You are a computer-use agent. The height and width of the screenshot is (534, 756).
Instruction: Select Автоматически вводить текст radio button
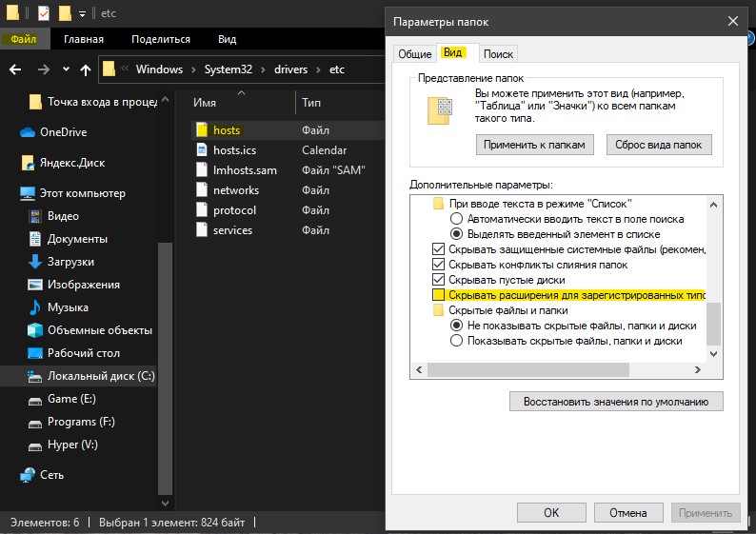click(x=456, y=219)
